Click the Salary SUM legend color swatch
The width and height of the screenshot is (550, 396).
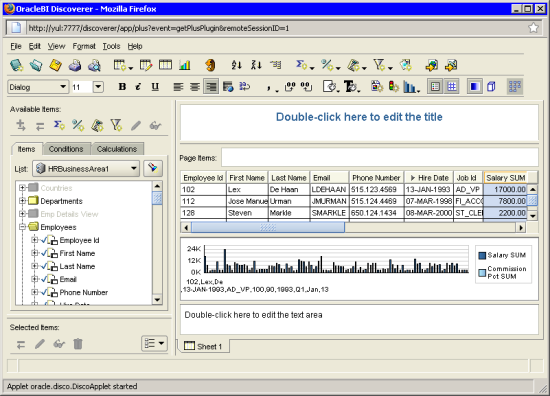482,255
